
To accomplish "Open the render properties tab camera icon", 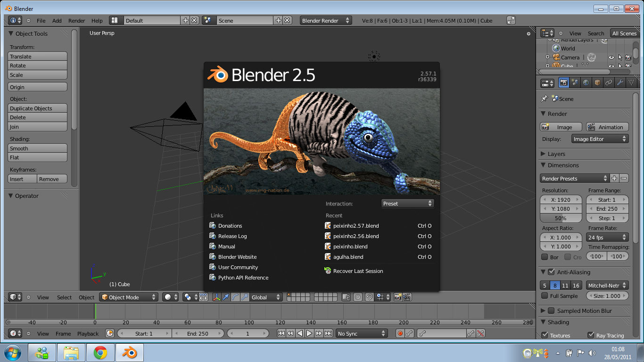I will click(x=564, y=83).
